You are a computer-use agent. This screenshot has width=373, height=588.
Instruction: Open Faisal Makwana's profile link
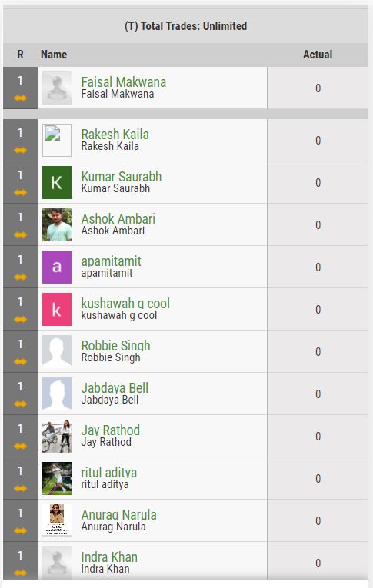[124, 81]
